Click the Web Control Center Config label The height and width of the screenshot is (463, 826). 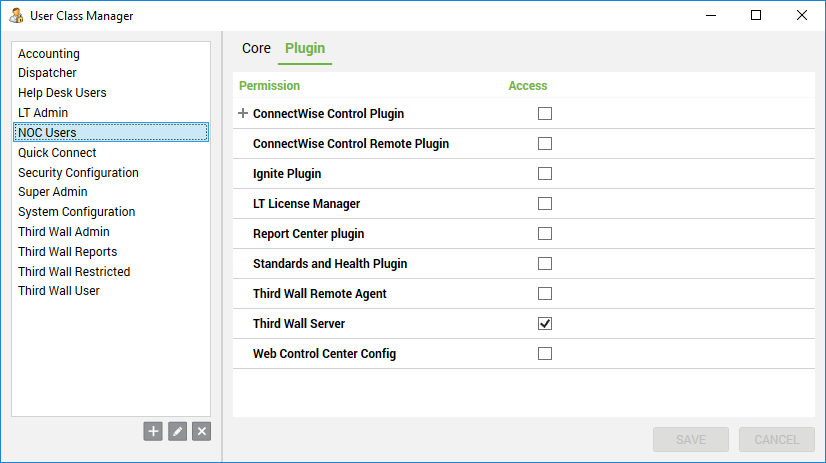324,354
